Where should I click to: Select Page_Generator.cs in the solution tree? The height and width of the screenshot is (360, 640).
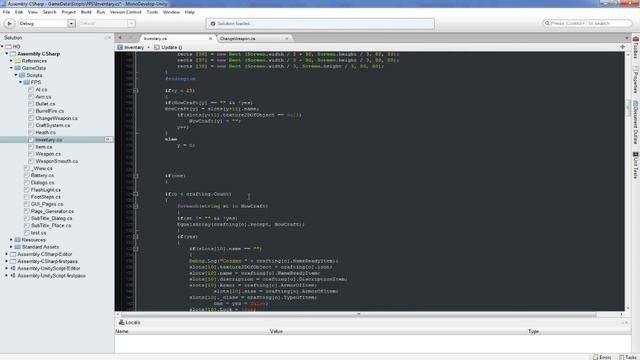(52, 211)
